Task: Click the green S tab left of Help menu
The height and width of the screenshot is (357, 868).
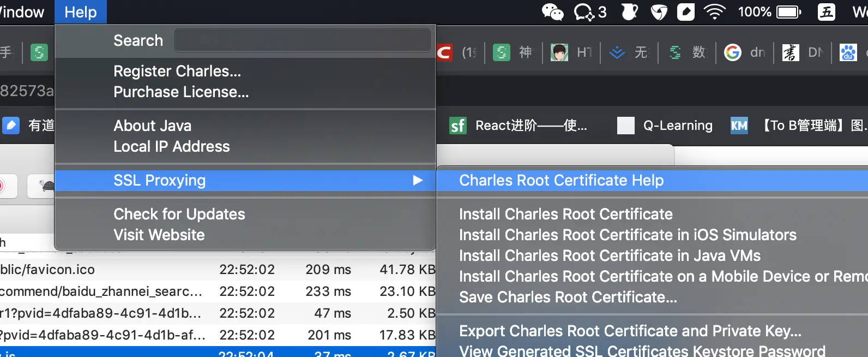Action: [x=39, y=52]
